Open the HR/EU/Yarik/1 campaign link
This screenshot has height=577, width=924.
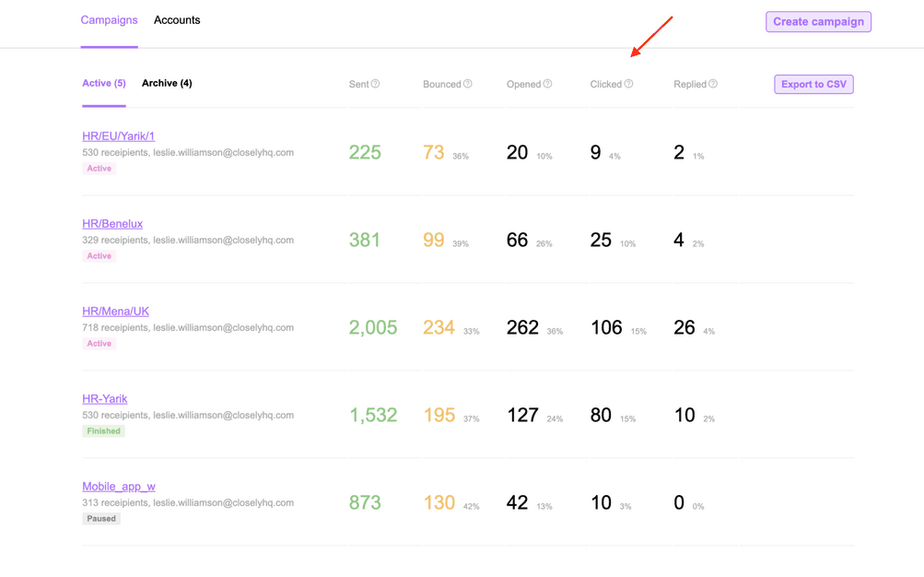coord(118,136)
